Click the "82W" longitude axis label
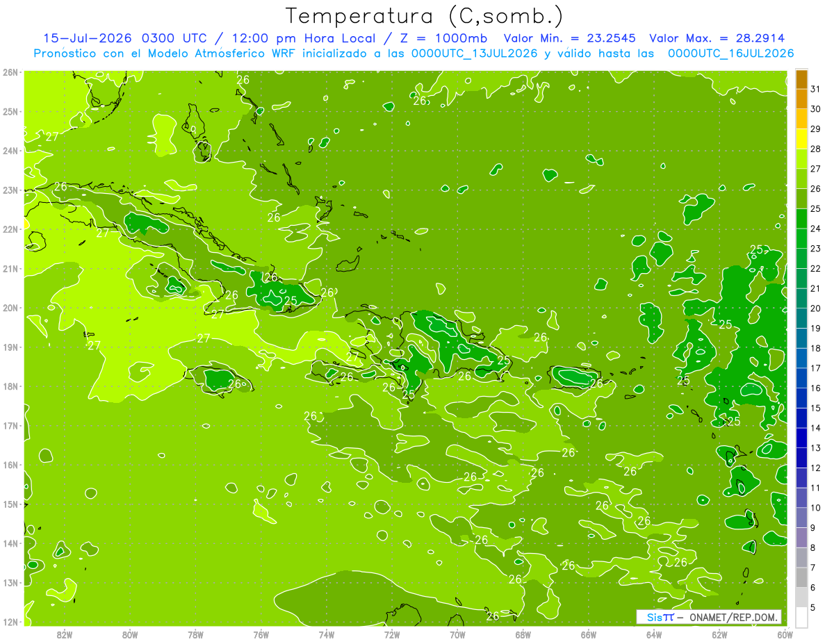Screen dimensions: 834x644 [x=65, y=634]
